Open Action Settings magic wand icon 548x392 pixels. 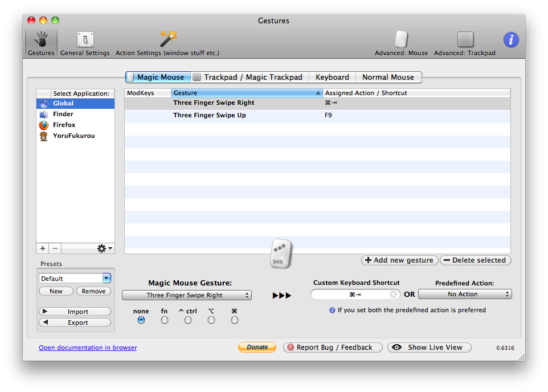[168, 39]
